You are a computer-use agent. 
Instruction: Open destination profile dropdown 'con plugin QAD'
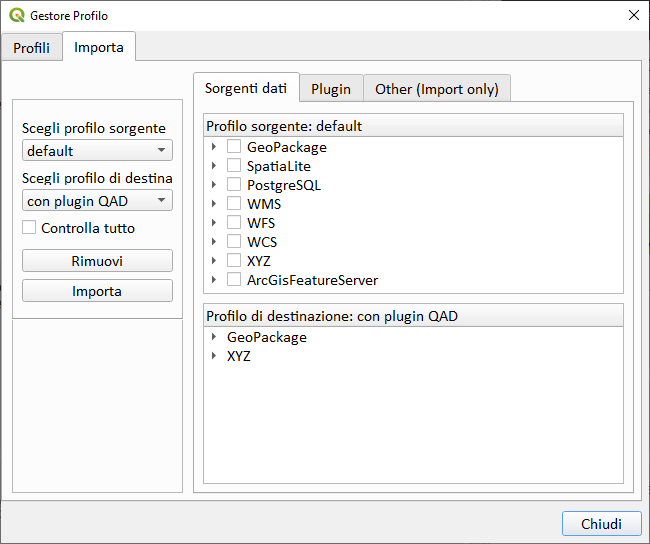click(97, 201)
